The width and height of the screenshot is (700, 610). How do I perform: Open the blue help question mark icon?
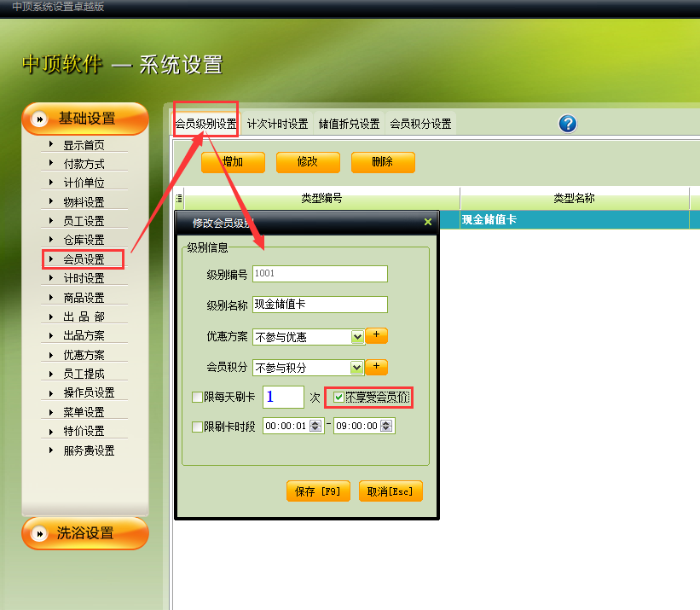point(568,124)
